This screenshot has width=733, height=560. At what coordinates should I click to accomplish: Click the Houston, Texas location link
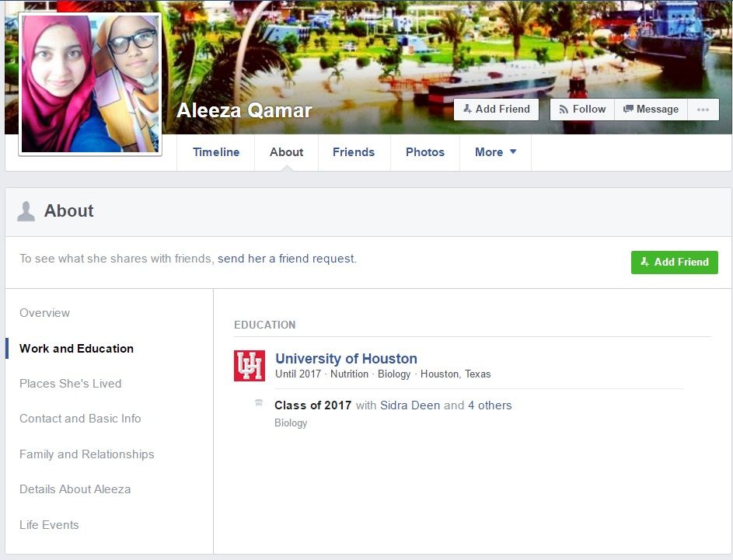pyautogui.click(x=457, y=374)
